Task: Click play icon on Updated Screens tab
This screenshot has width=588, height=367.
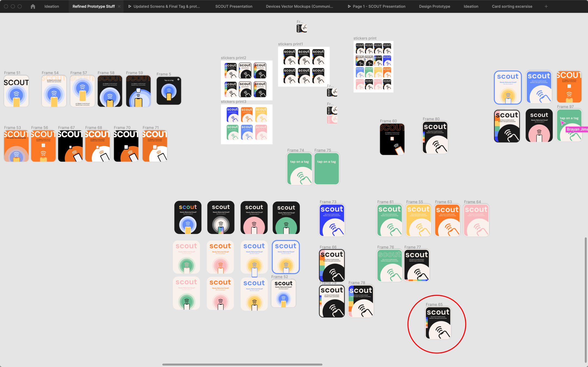Action: point(130,6)
